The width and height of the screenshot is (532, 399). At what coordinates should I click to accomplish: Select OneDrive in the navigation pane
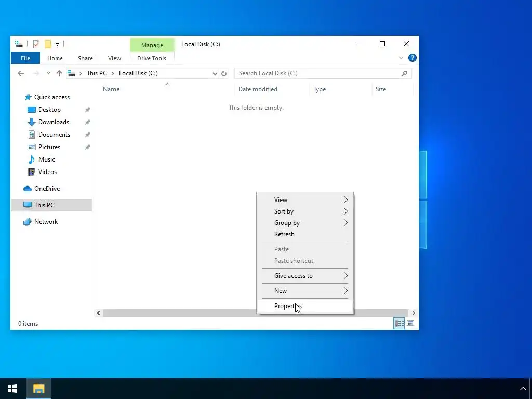pyautogui.click(x=47, y=189)
